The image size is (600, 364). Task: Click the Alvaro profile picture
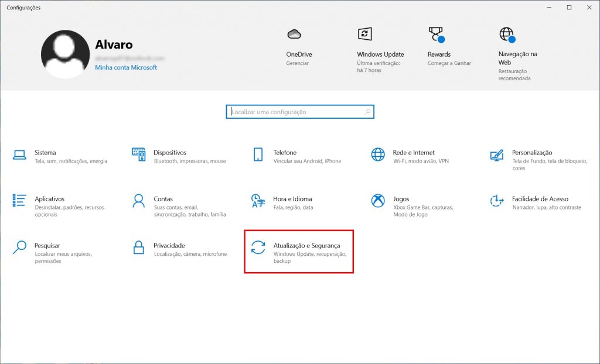tap(65, 54)
